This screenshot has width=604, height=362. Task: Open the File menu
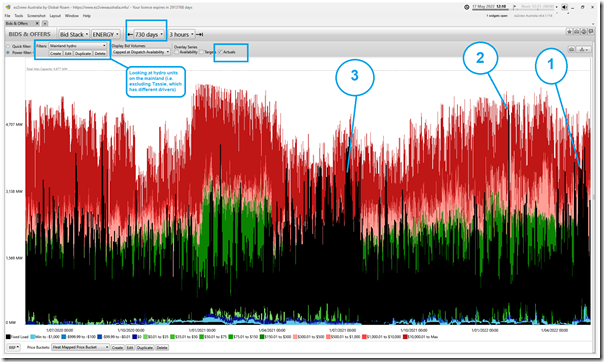tap(7, 16)
